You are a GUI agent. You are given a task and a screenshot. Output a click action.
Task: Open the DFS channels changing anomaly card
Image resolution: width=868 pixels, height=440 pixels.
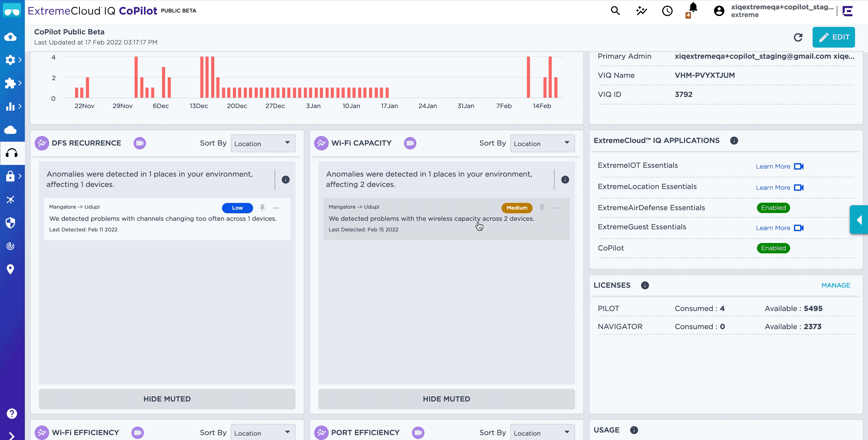(167, 219)
